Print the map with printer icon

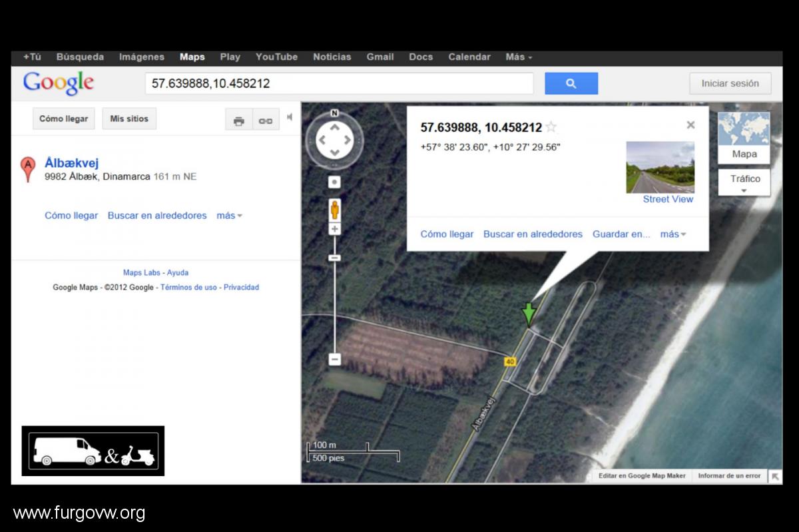239,121
